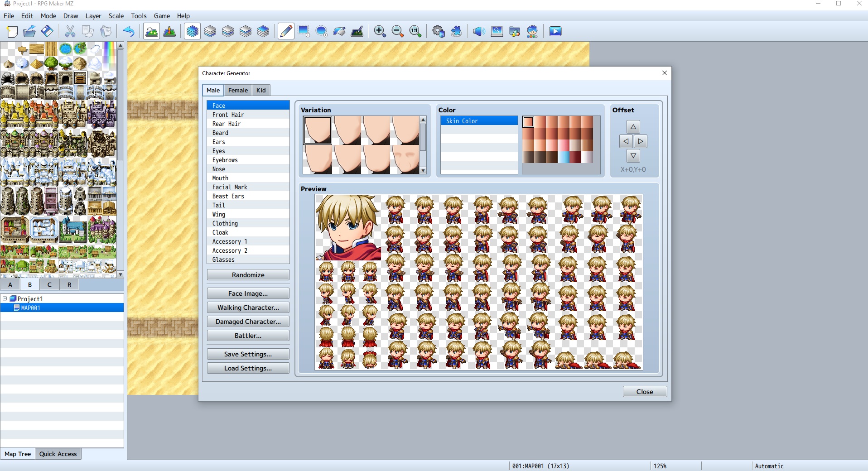The height and width of the screenshot is (471, 868).
Task: Click the Randomize button
Action: tap(248, 275)
